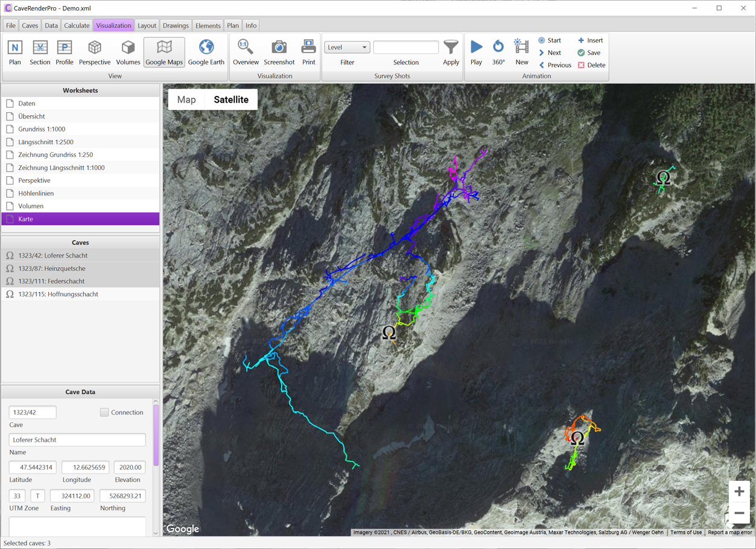Click the Latitude input field
This screenshot has width=756, height=549.
(33, 467)
